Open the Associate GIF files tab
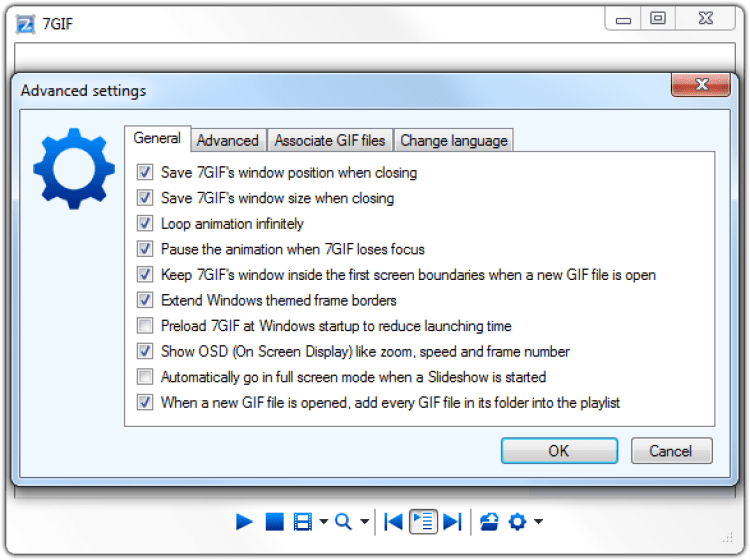 (x=330, y=141)
